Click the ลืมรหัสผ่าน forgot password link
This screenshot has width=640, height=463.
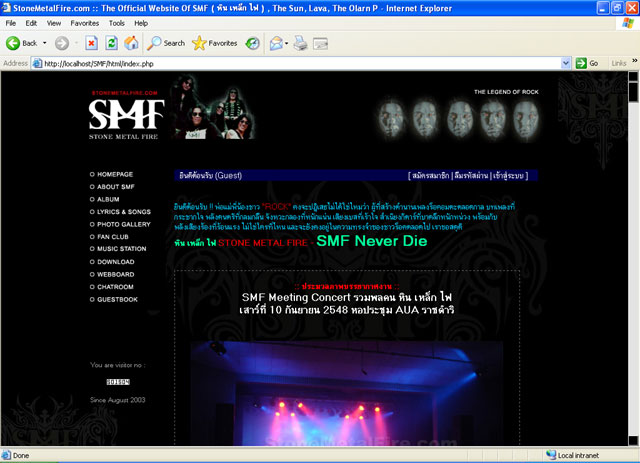click(471, 176)
